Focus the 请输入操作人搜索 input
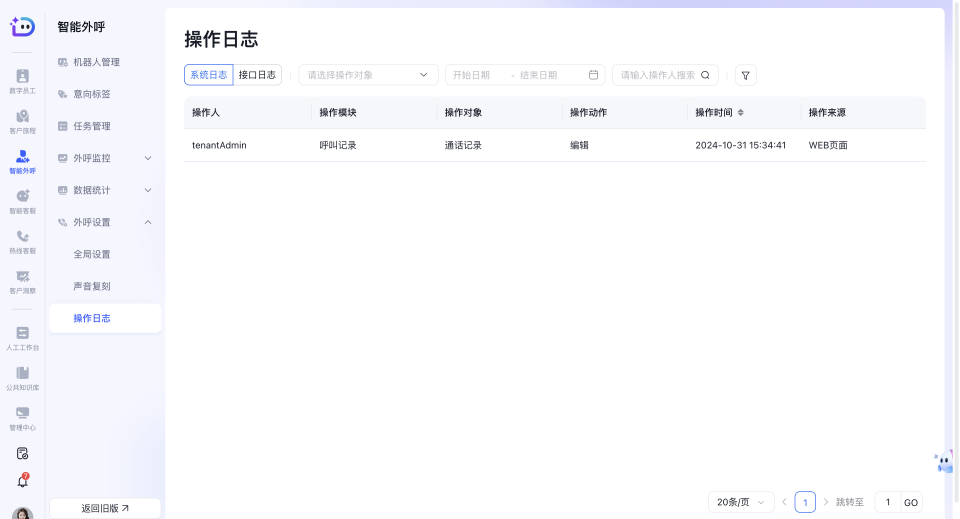This screenshot has width=960, height=519. pos(658,75)
